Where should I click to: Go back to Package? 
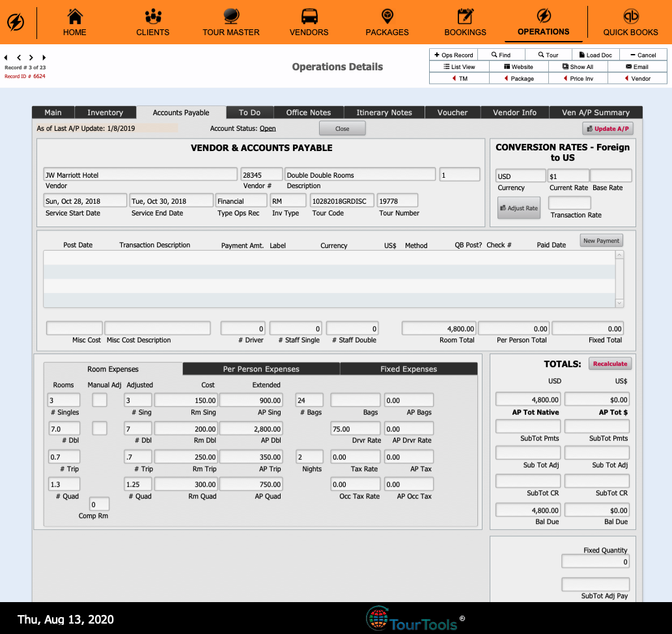point(518,78)
